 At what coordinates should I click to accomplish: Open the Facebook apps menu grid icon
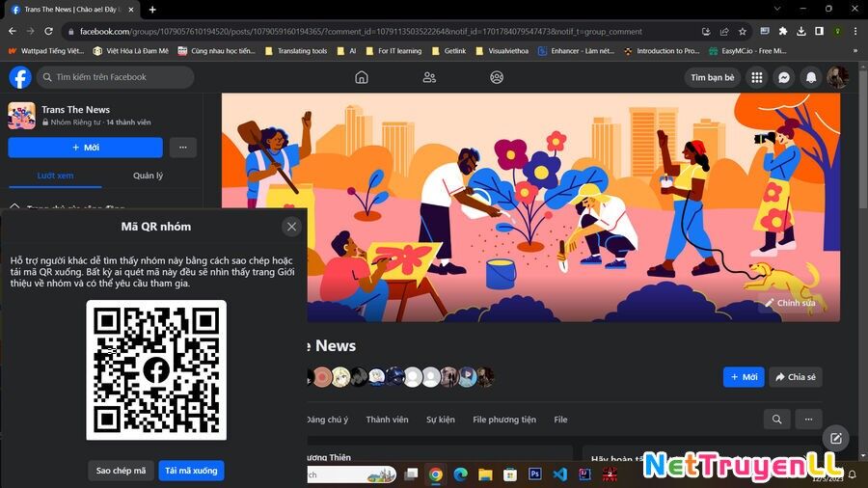757,77
